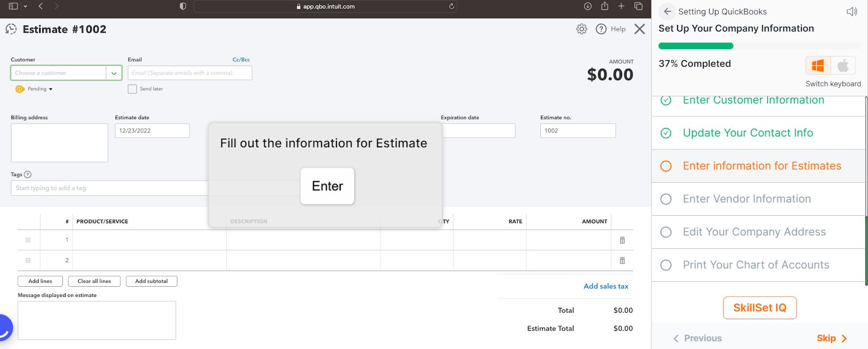Grab the row 2 drag handle icon
The image size is (868, 349).
[28, 261]
